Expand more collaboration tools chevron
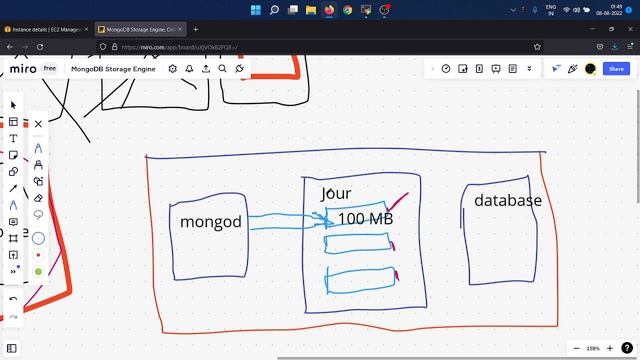This screenshot has width=640, height=360. coord(529,69)
